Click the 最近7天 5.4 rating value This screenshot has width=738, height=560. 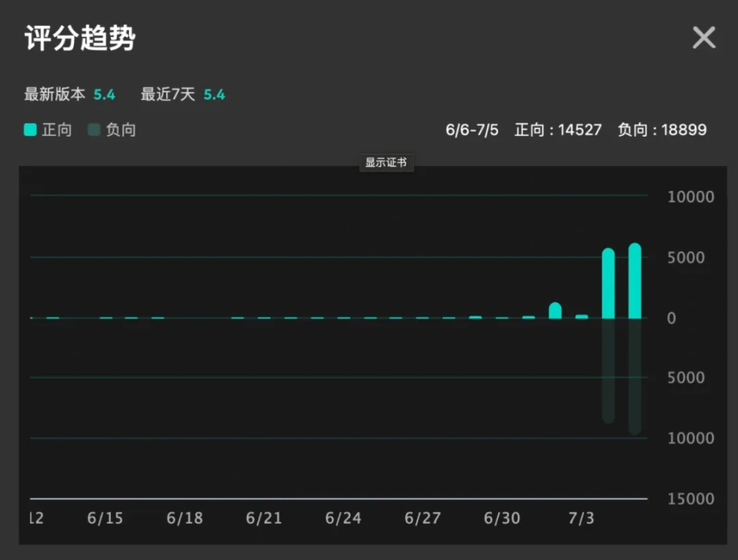[x=214, y=95]
